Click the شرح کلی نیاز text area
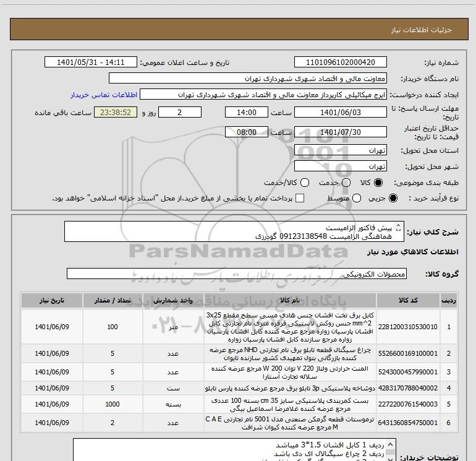Viewport: 476px width, 461px height. click(234, 231)
